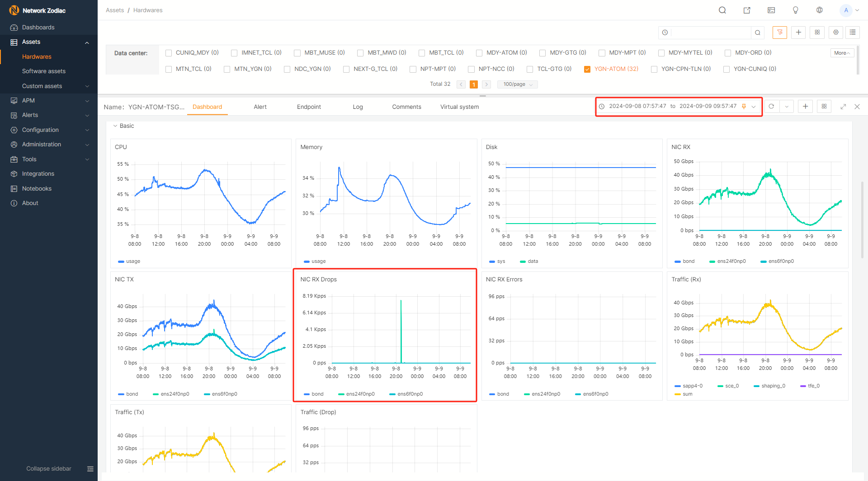Click the More button in data centers
The width and height of the screenshot is (868, 481).
click(842, 53)
